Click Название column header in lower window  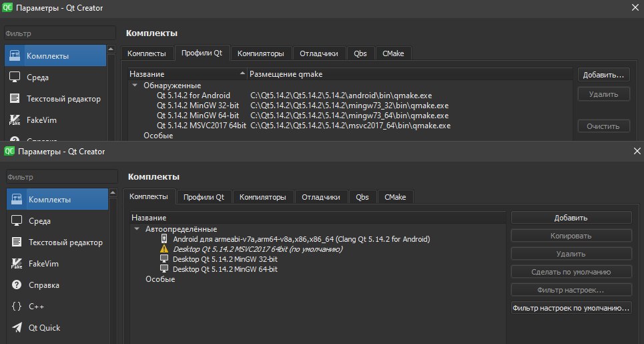pos(318,218)
